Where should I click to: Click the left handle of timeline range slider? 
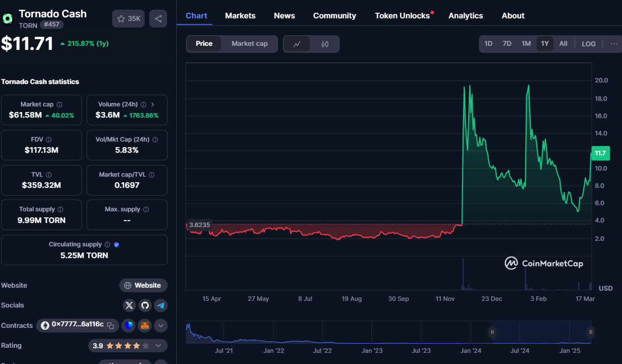tap(492, 332)
